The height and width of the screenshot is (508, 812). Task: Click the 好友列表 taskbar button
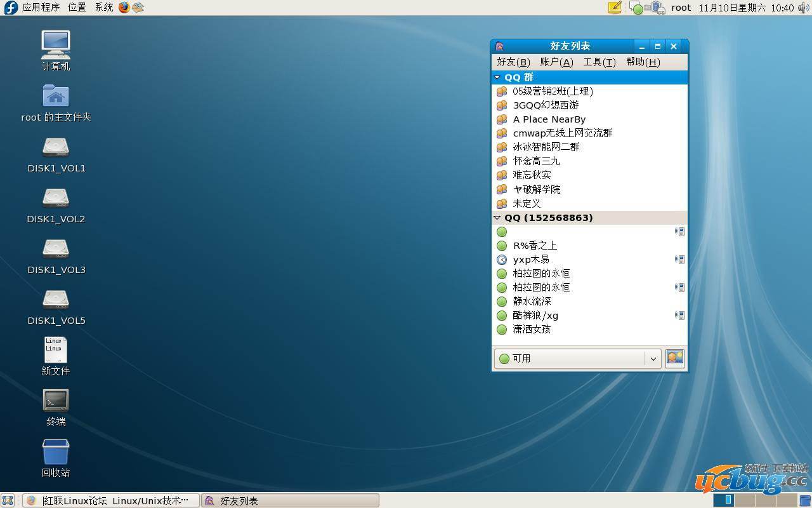pos(290,500)
